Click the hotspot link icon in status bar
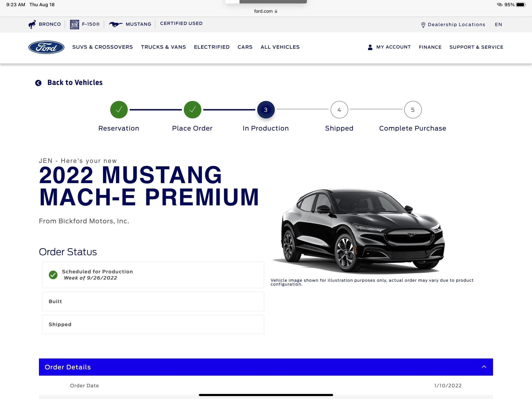This screenshot has height=399, width=532. pos(499,4)
